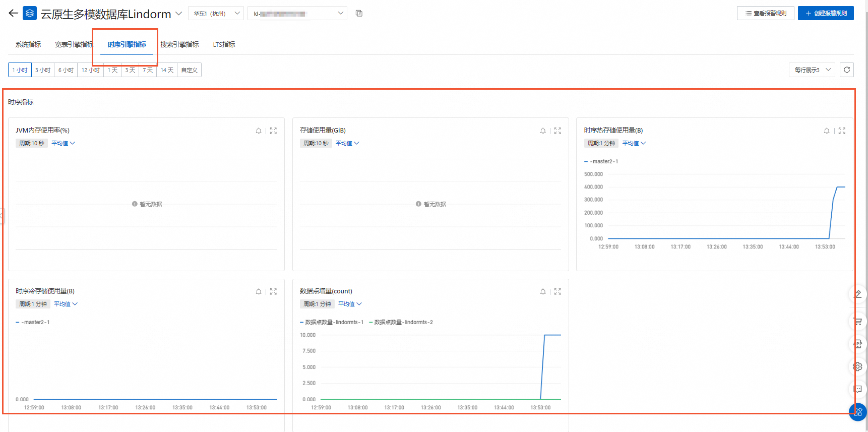
Task: Open 平均值 dropdown on JVM内存使用率 chart
Action: click(64, 143)
